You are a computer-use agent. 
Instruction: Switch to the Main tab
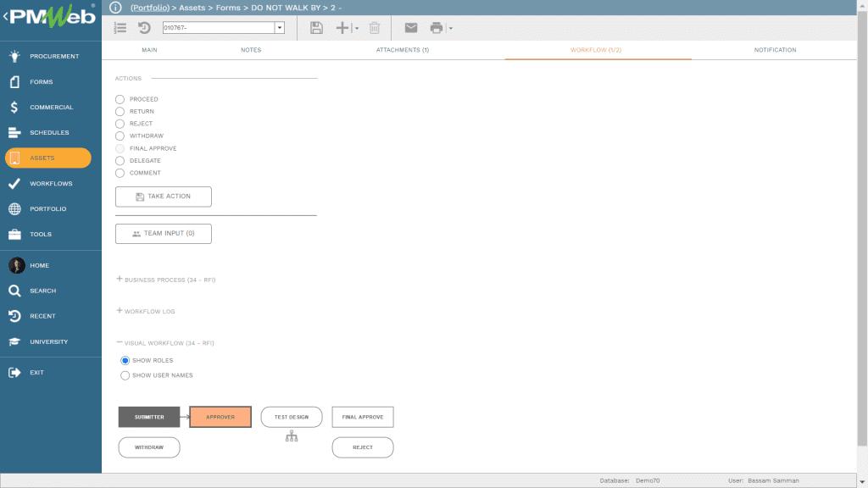pyautogui.click(x=149, y=50)
